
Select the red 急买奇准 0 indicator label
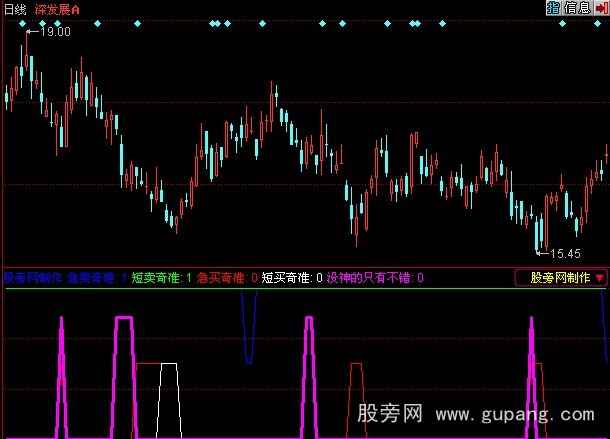coord(227,277)
